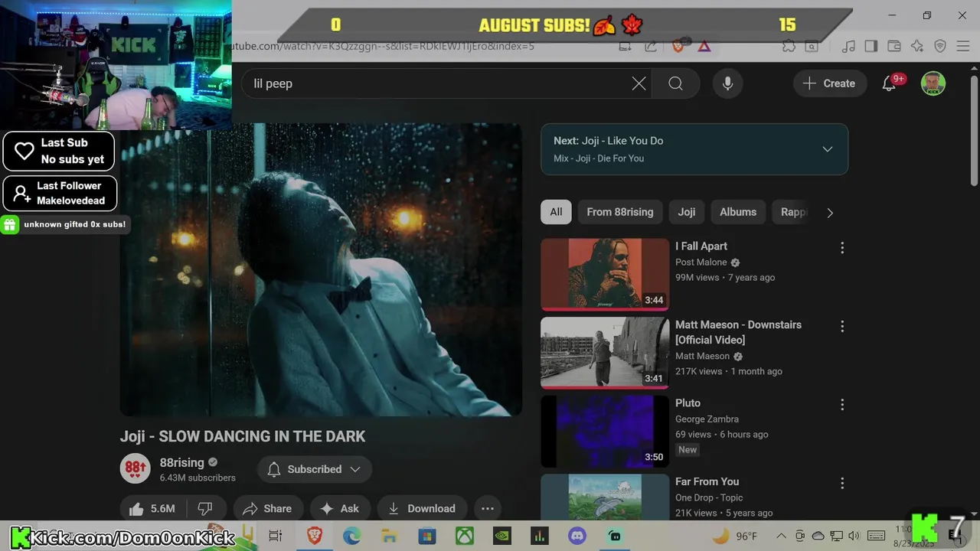The width and height of the screenshot is (980, 551).
Task: Click the Brave Shields lion icon
Action: point(678,46)
